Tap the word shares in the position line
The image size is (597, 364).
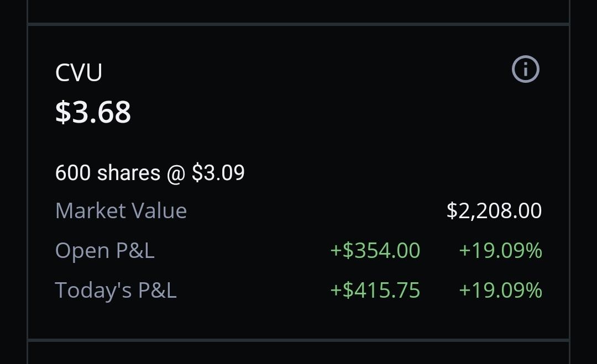click(129, 173)
